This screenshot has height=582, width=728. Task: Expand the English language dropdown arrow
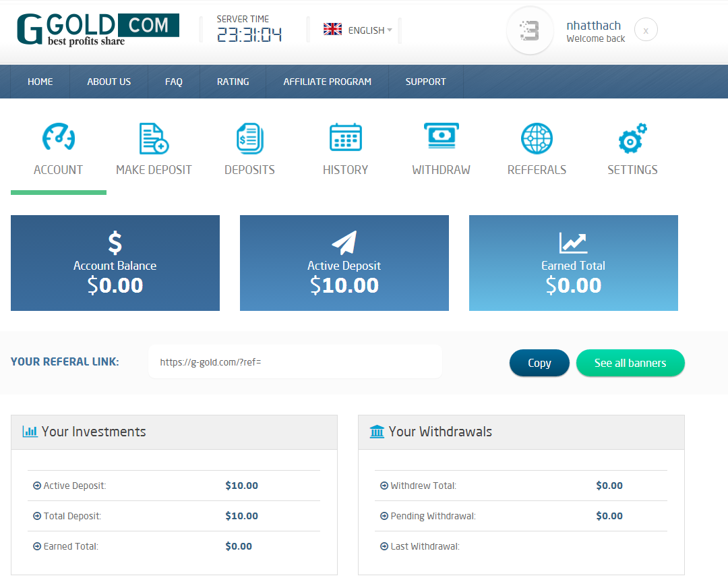390,30
